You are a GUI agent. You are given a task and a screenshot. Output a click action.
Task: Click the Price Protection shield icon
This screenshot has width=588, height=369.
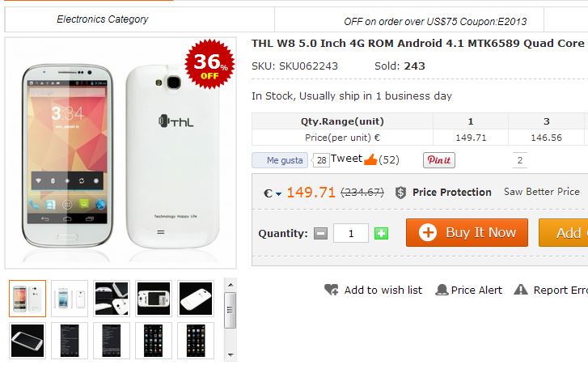(400, 193)
